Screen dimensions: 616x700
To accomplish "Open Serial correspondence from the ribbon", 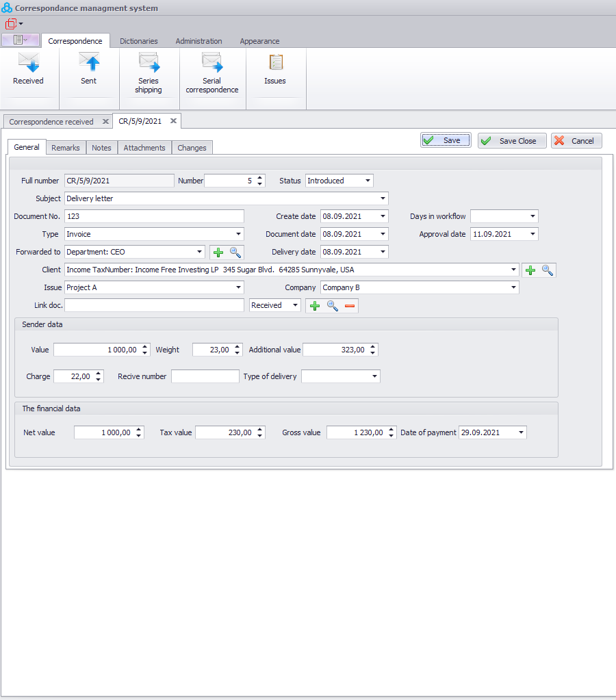I will tap(211, 64).
